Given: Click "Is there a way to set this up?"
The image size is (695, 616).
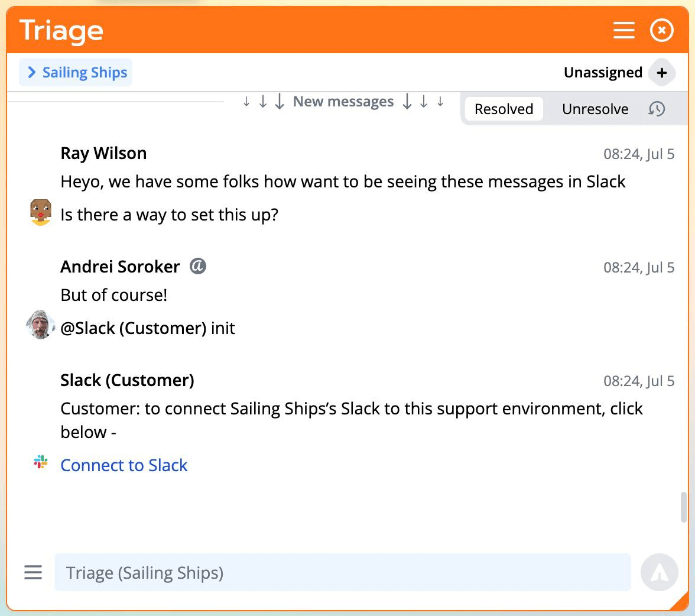Looking at the screenshot, I should (x=169, y=215).
